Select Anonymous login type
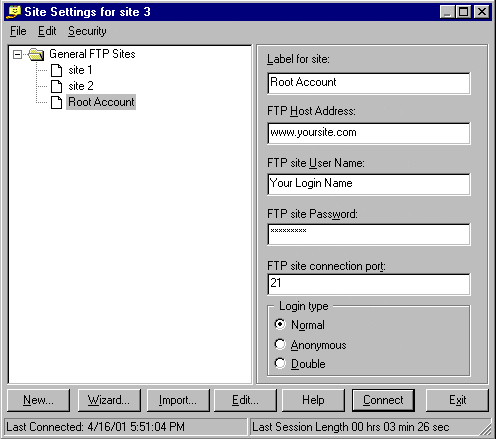The height and width of the screenshot is (439, 496). click(280, 344)
